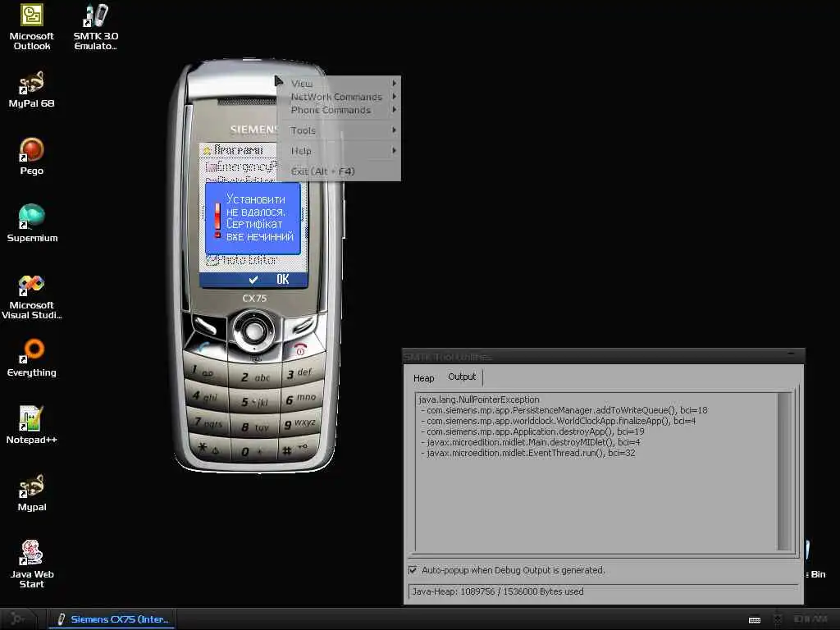Click the star keypad key
Viewport: 840px width, 630px height.
(210, 448)
